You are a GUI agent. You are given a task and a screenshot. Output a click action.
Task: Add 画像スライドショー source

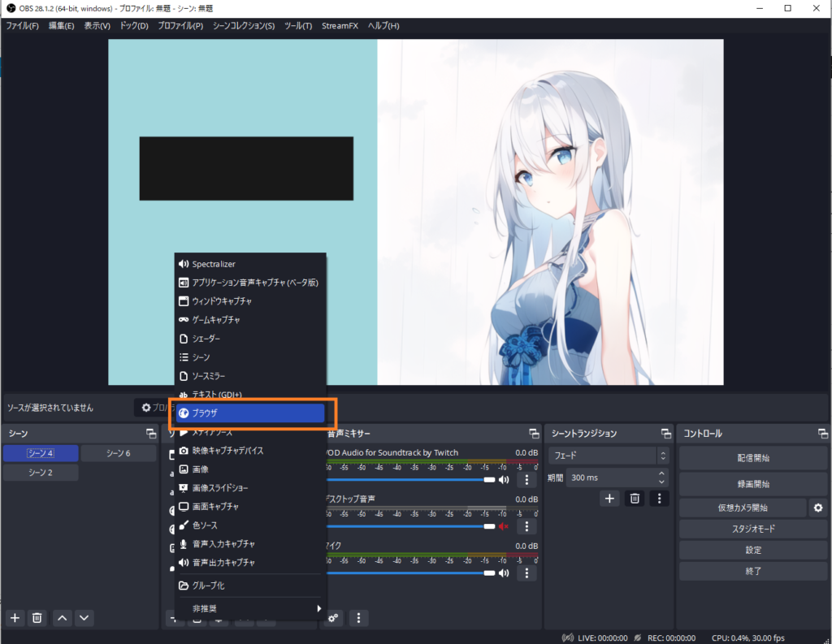pos(250,488)
